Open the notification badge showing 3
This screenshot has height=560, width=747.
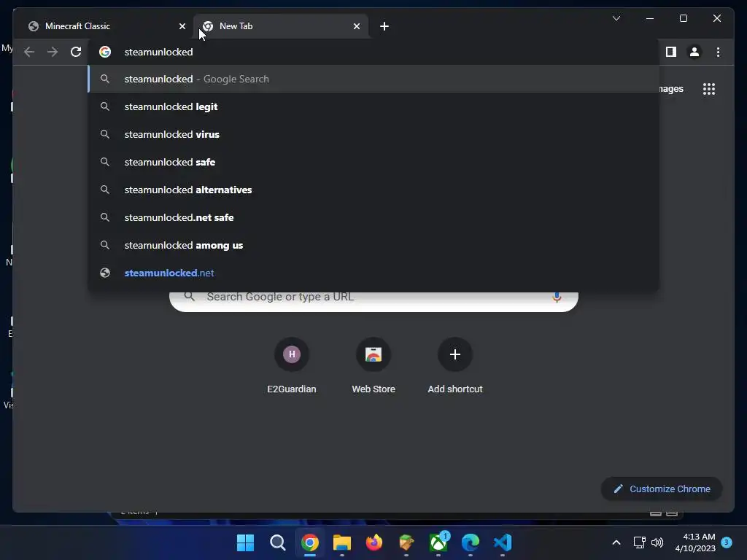pos(727,542)
